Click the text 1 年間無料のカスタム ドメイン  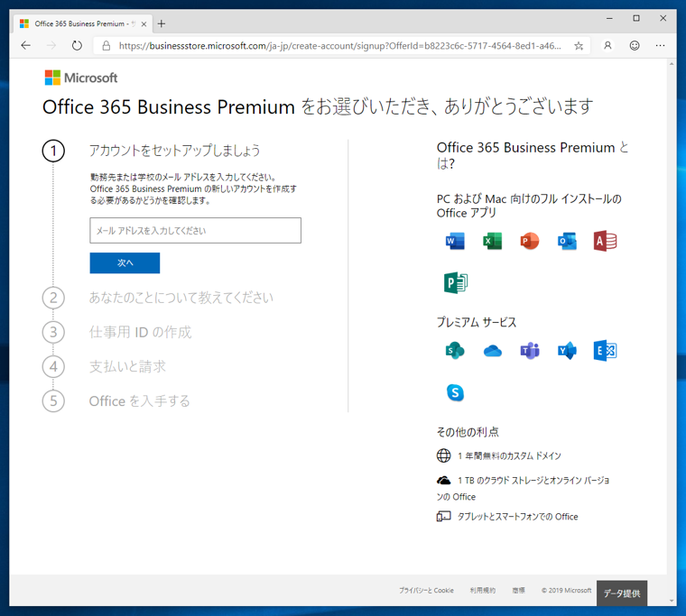click(x=509, y=456)
